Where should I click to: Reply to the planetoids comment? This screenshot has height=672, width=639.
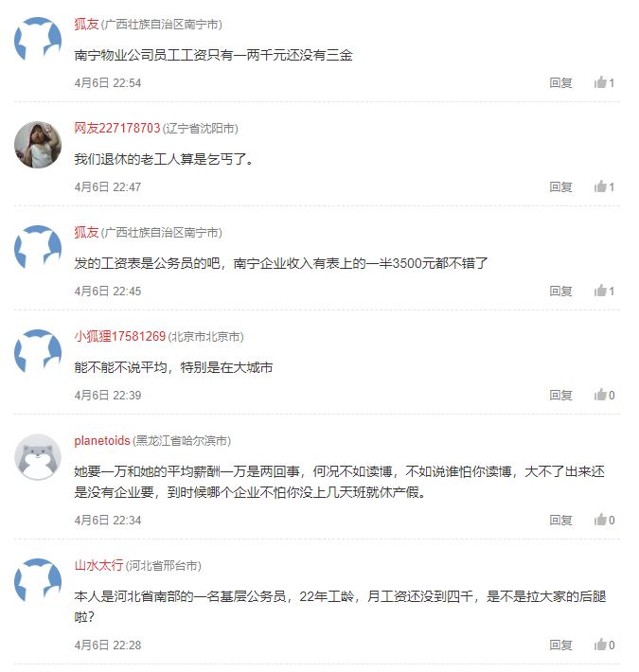click(560, 521)
